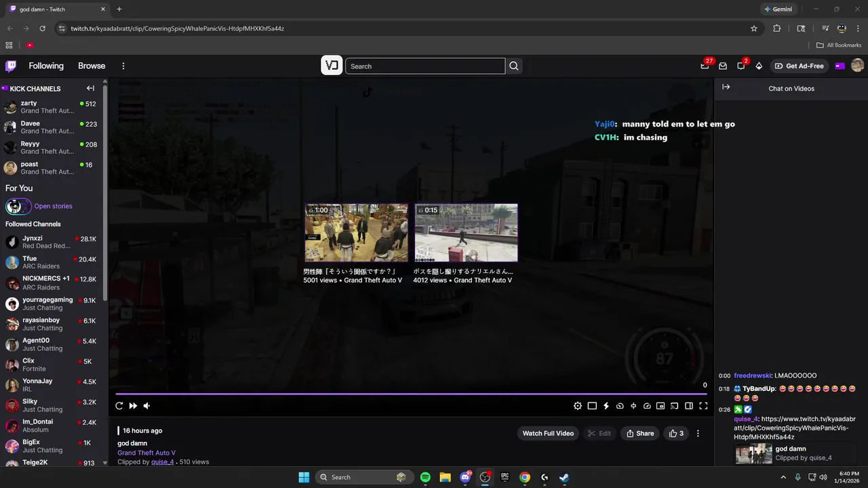The height and width of the screenshot is (488, 868).
Task: Open Jynxzi's channel in sidebar
Action: [x=51, y=242]
